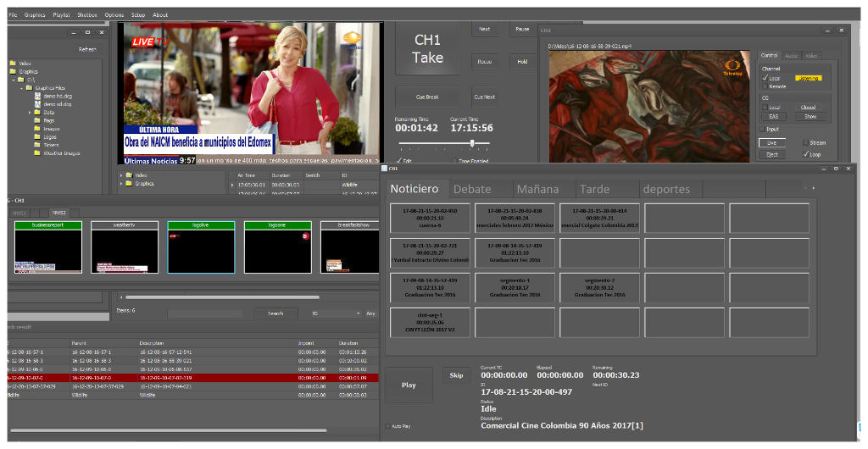This screenshot has height=449, width=868.
Task: Switch to the Audio tab in CH2
Action: point(791,55)
